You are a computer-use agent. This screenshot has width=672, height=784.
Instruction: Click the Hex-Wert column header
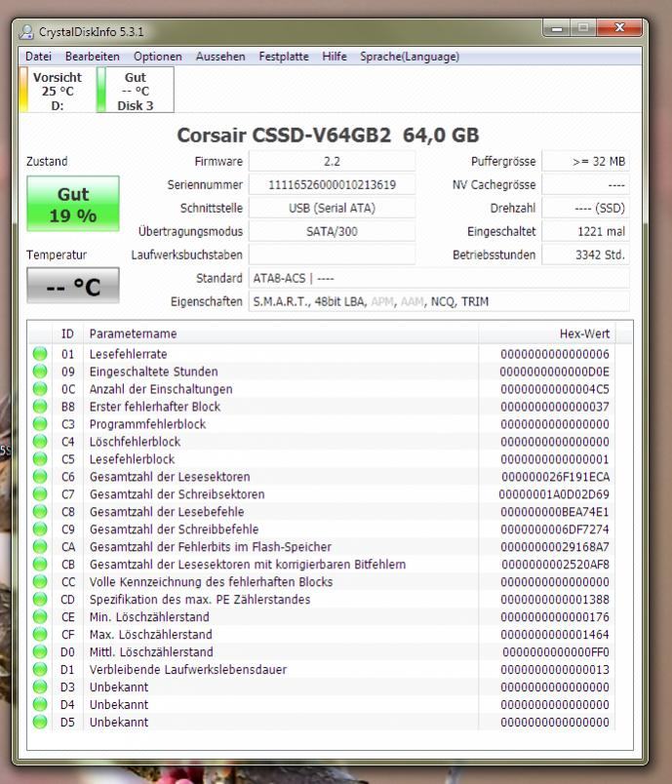coord(547,333)
